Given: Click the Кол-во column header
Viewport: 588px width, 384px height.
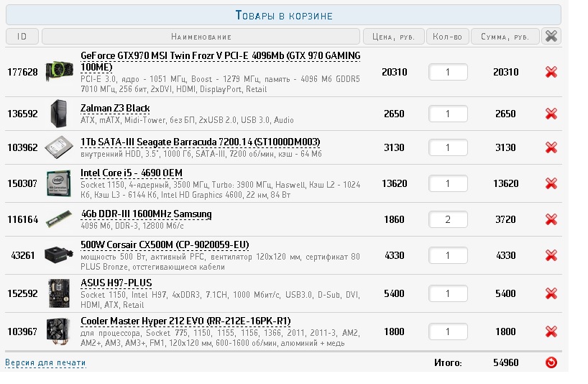Looking at the screenshot, I should coord(447,37).
